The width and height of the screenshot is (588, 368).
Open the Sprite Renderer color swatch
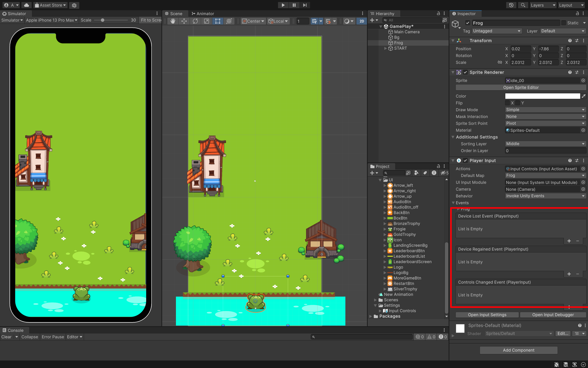[542, 96]
